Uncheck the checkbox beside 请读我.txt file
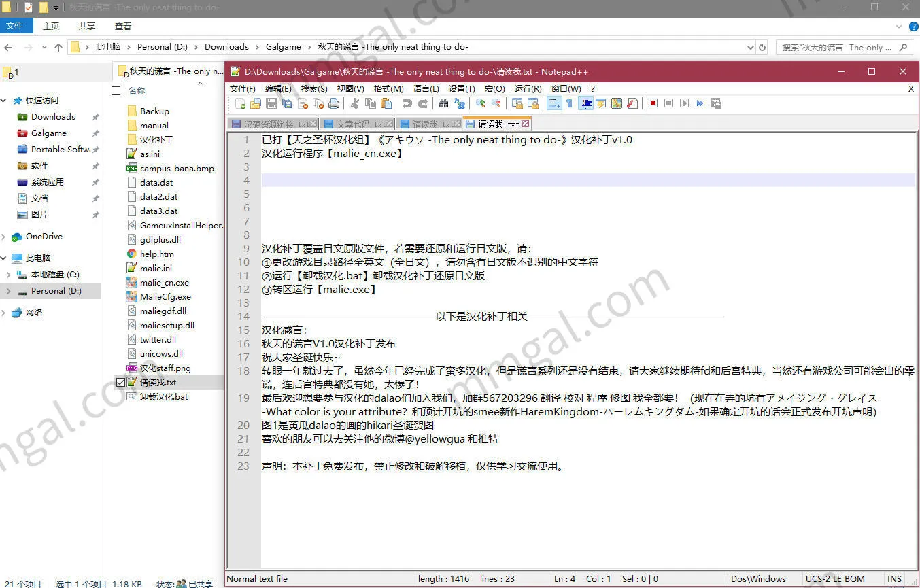Image resolution: width=920 pixels, height=588 pixels. tap(120, 383)
